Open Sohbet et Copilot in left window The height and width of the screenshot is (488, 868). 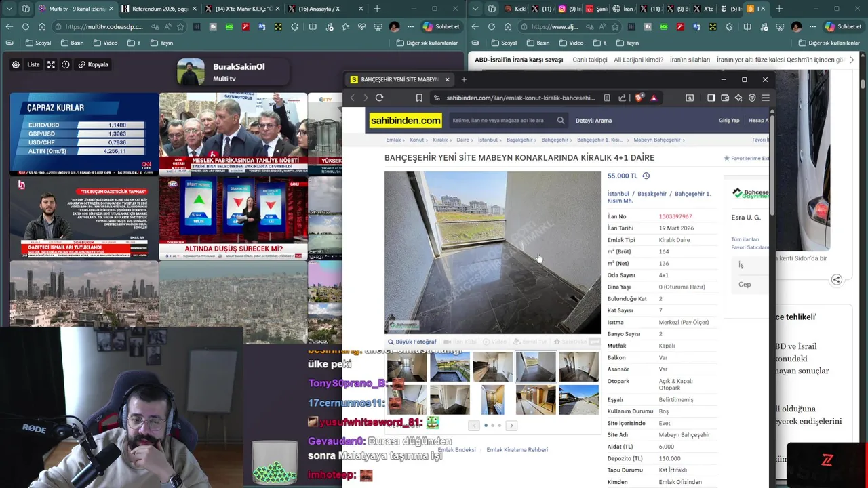click(x=441, y=26)
